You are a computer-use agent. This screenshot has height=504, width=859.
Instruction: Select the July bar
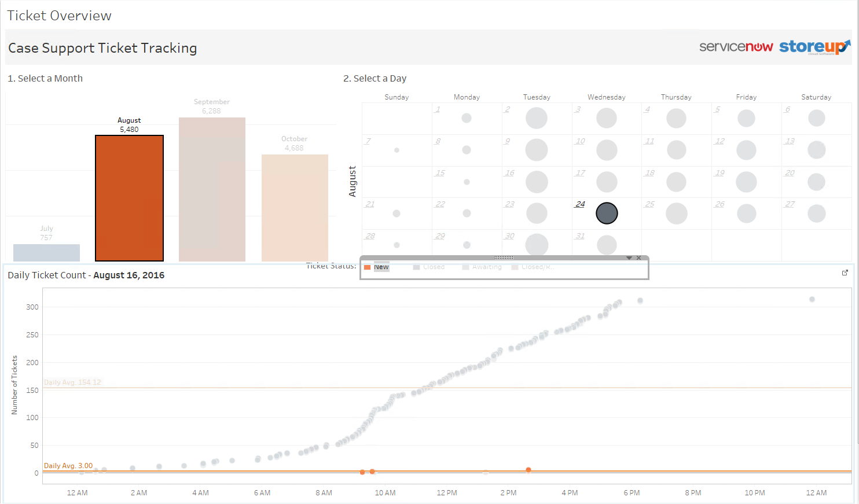(46, 253)
